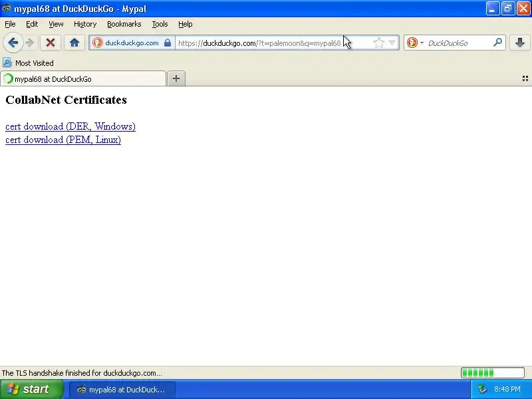Click the magnifier search icon
Screen dimensions: 532x399
coord(497,43)
